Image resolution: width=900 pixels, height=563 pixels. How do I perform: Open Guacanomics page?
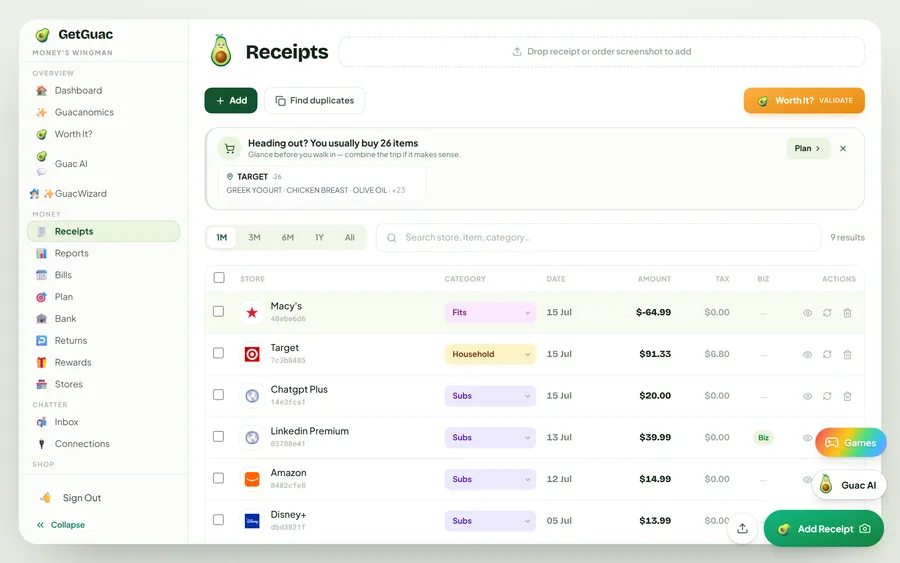click(x=84, y=112)
